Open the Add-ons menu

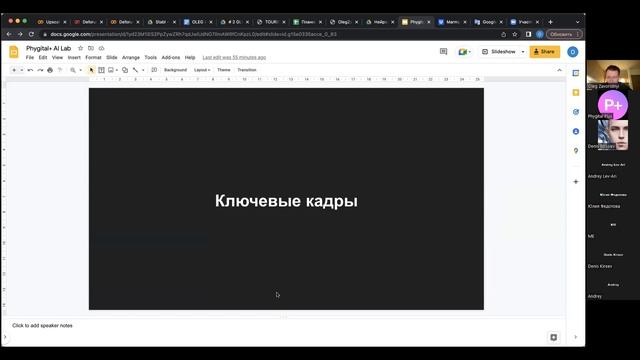tap(171, 58)
